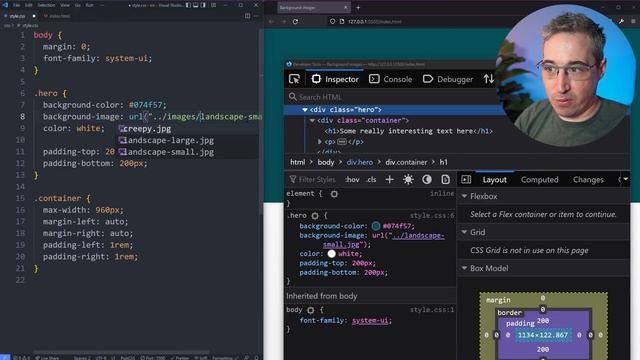The width and height of the screenshot is (640, 360).
Task: Click the event badge on the p element
Action: coord(342,142)
